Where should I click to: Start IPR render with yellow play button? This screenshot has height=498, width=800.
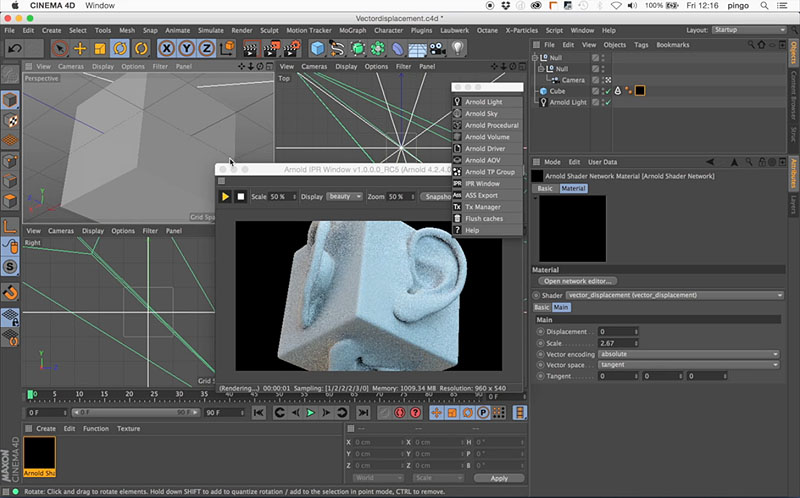pos(226,196)
